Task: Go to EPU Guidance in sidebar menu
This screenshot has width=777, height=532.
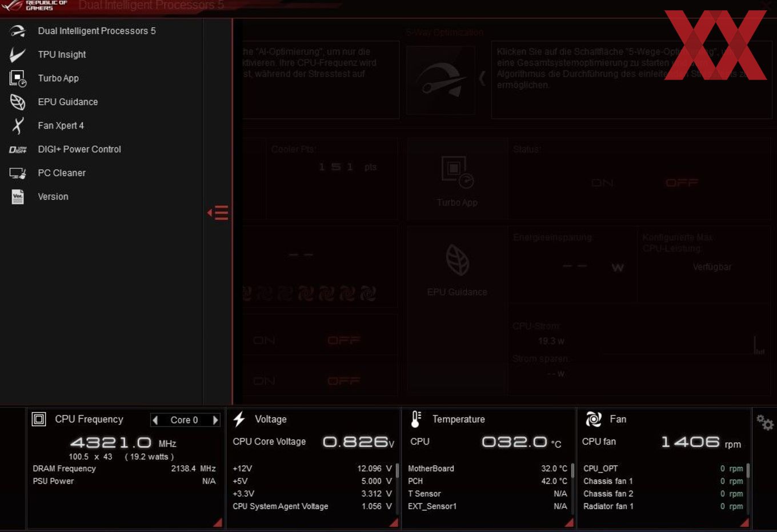Action: pos(68,102)
